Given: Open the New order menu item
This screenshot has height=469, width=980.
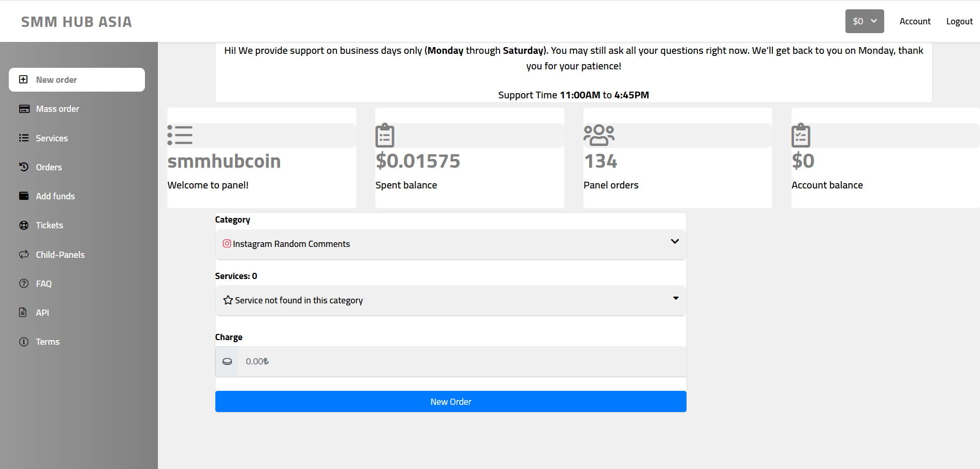Looking at the screenshot, I should tap(77, 80).
